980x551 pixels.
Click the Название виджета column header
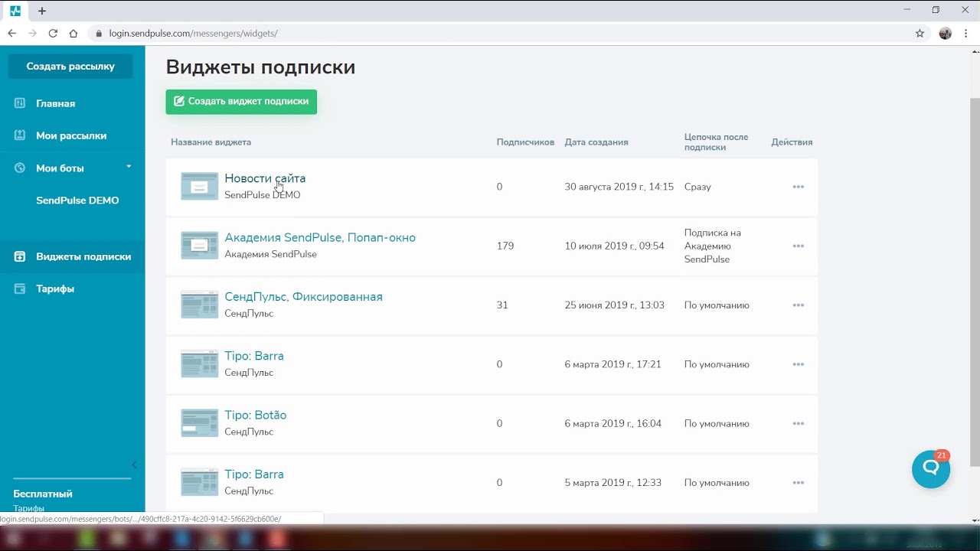coord(211,142)
